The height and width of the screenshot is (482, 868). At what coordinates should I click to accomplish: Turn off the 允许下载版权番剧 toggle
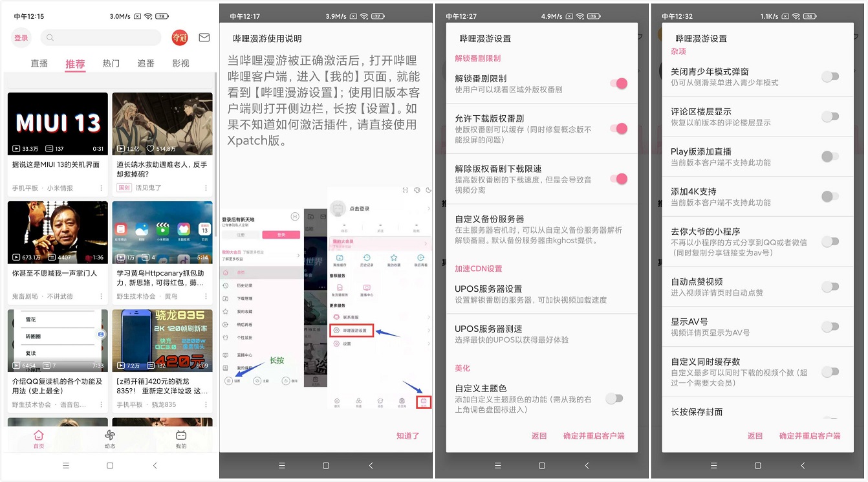click(620, 129)
